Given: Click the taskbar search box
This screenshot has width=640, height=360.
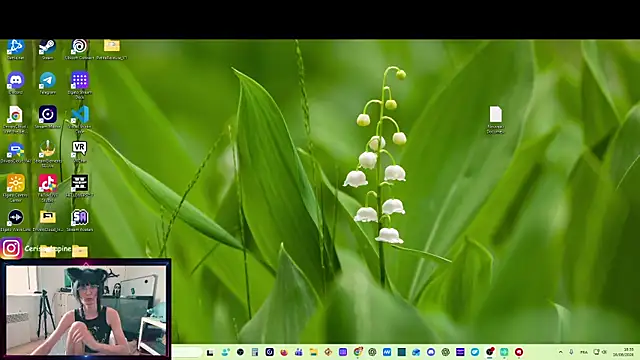Looking at the screenshot, I should tap(187, 352).
